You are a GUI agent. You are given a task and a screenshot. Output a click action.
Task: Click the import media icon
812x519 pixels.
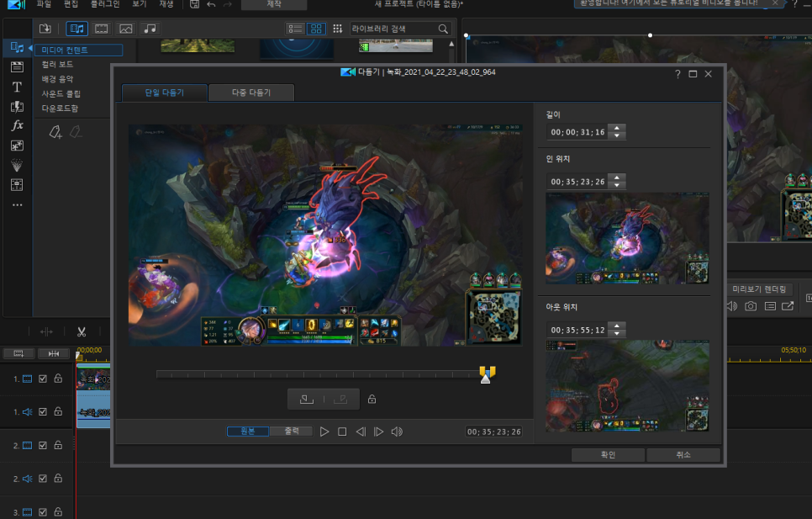coord(45,29)
